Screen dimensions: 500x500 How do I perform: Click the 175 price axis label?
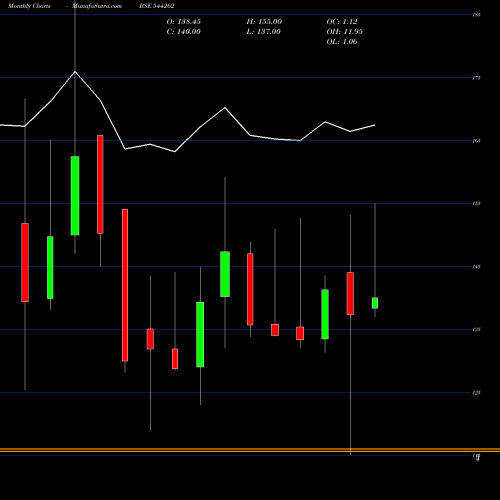pyautogui.click(x=477, y=78)
